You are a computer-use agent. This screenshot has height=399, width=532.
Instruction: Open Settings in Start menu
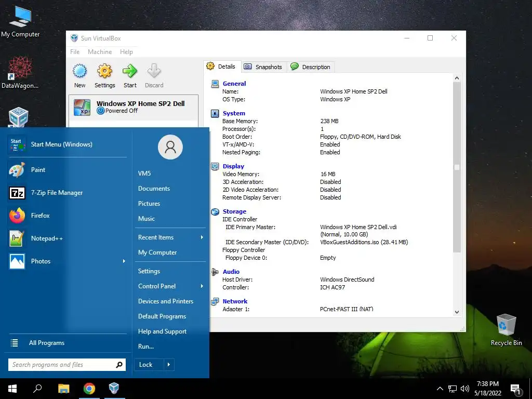point(149,271)
